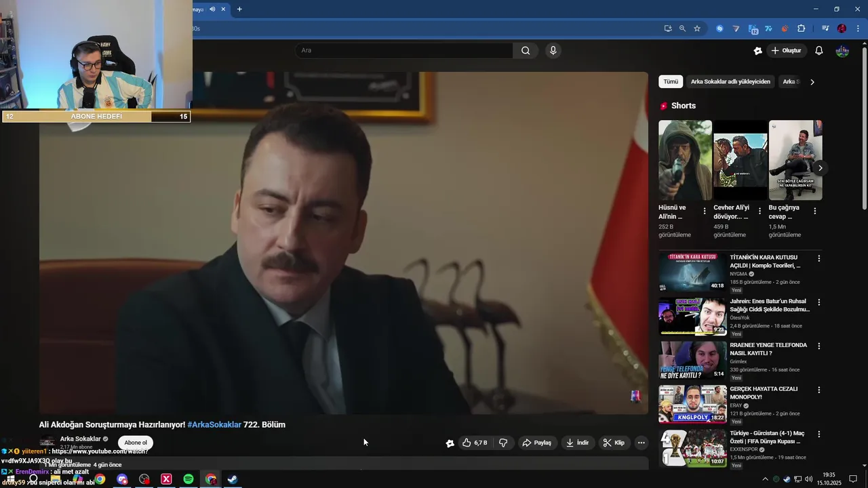Open the extension with 12 badge
This screenshot has width=868, height=488.
point(753,29)
